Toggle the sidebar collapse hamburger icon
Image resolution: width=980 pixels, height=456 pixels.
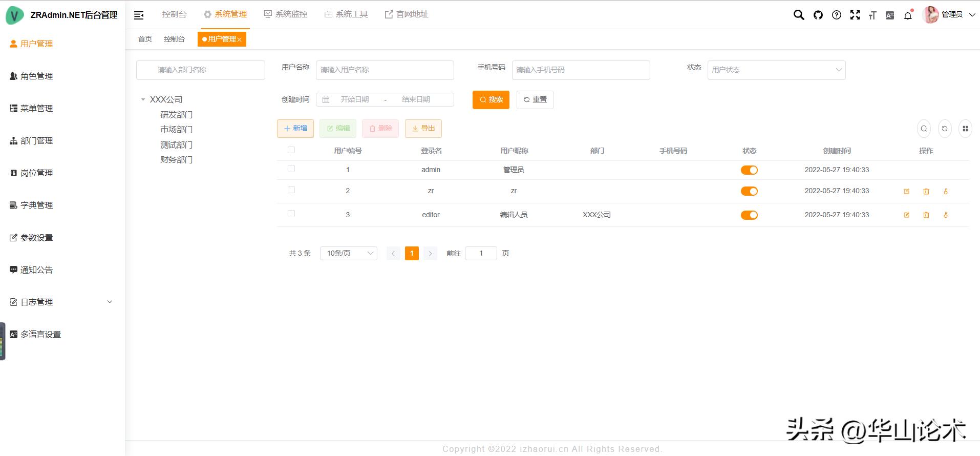pos(139,15)
